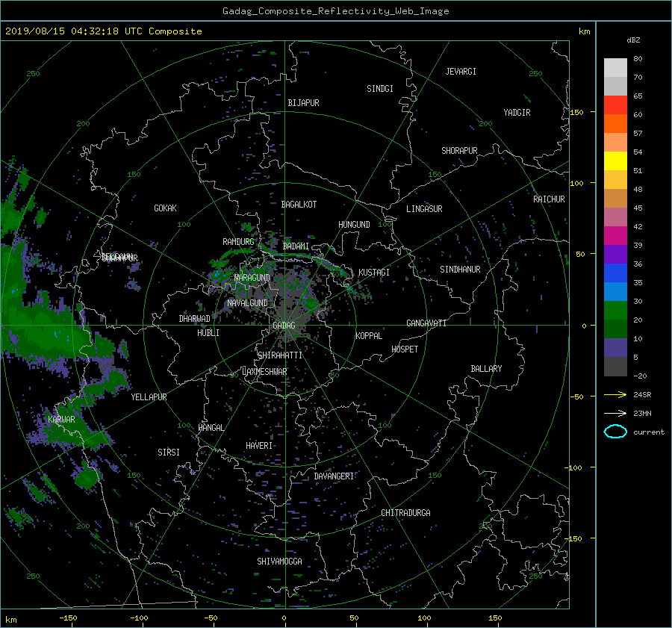Click the current legend label
The width and height of the screenshot is (672, 628).
pyautogui.click(x=649, y=432)
